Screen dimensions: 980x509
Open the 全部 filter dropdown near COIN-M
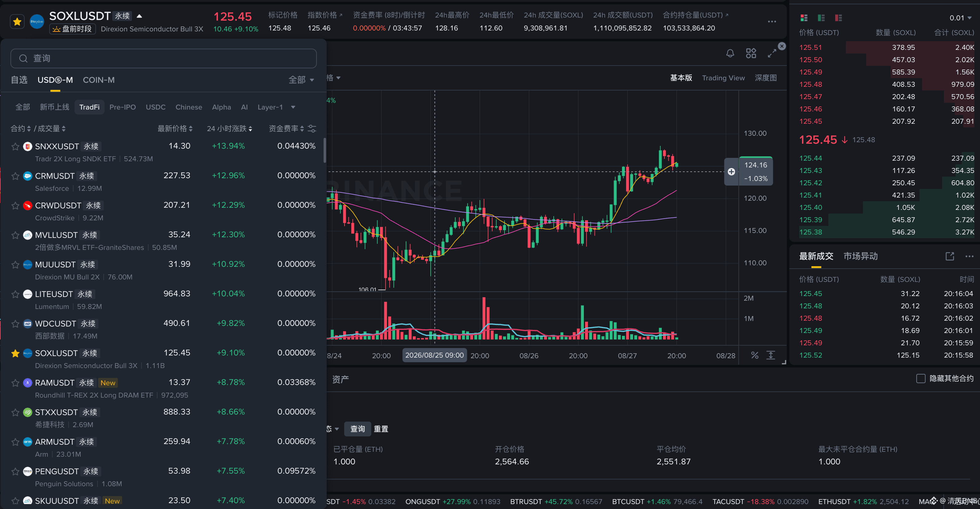[x=301, y=80]
